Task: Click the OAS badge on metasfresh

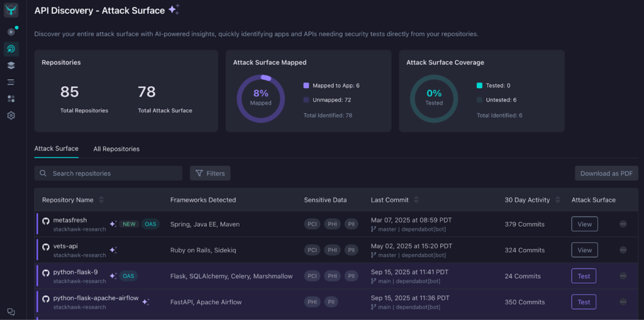Action: (150, 224)
